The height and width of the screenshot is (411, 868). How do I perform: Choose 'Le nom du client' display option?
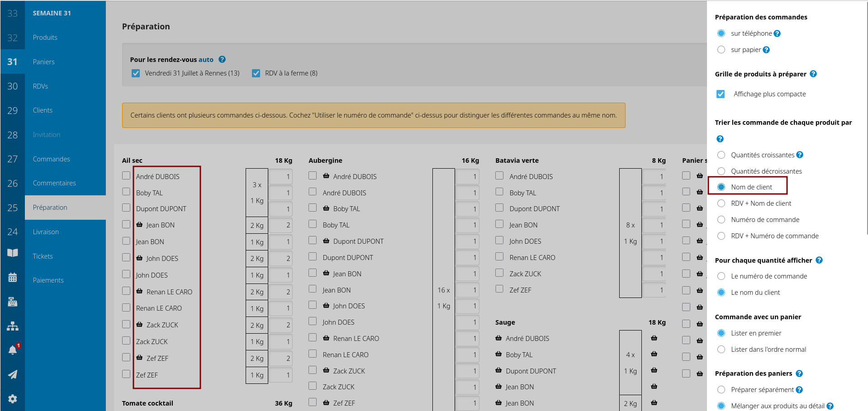pyautogui.click(x=721, y=293)
